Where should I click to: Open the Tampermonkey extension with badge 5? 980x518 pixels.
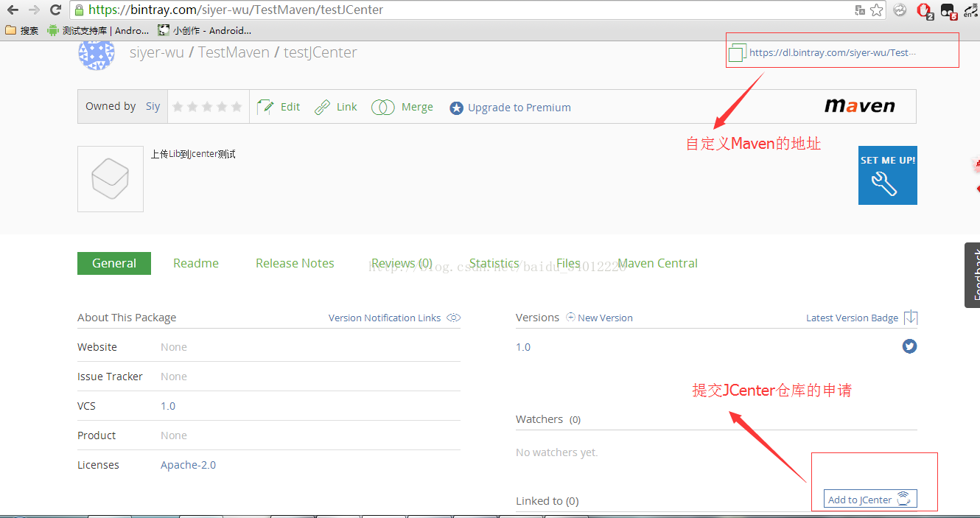pyautogui.click(x=948, y=10)
